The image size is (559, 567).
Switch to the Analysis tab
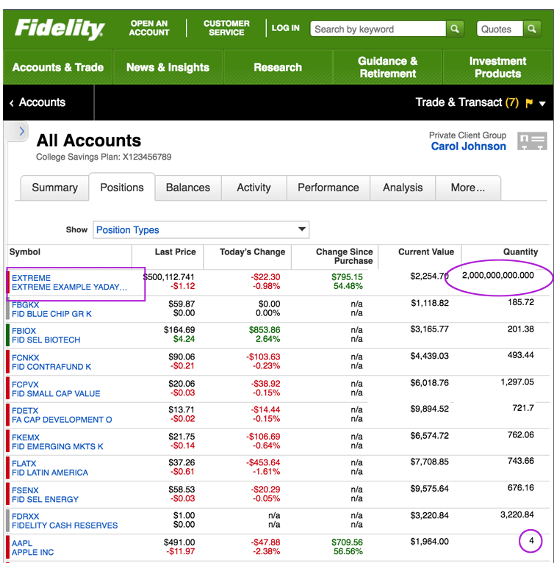click(x=403, y=188)
